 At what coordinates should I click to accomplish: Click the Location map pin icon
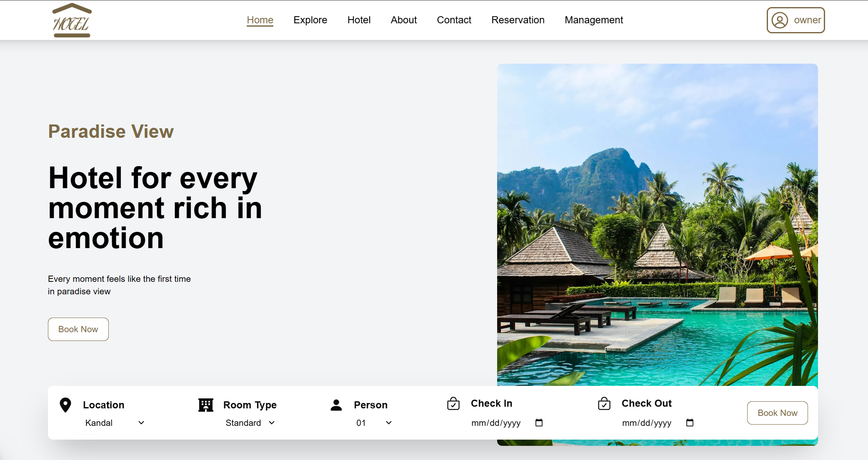(65, 405)
